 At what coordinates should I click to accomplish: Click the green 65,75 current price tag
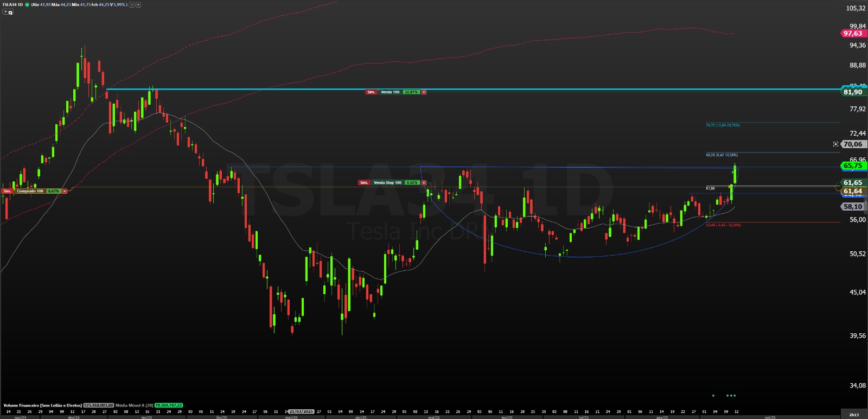pos(852,166)
